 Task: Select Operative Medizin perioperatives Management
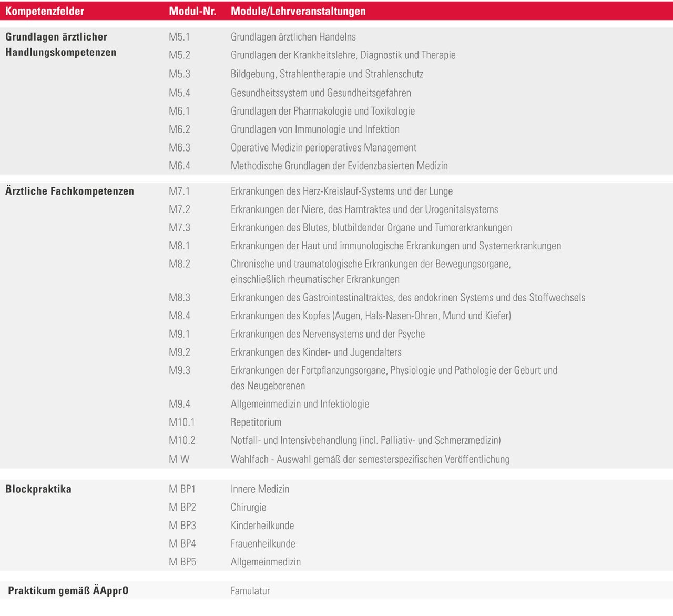(x=323, y=148)
